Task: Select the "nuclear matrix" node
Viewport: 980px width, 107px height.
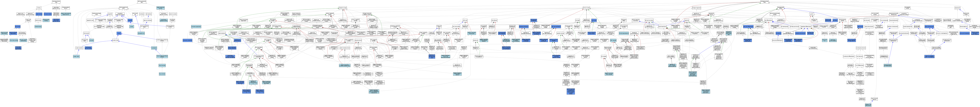Action: (76, 57)
